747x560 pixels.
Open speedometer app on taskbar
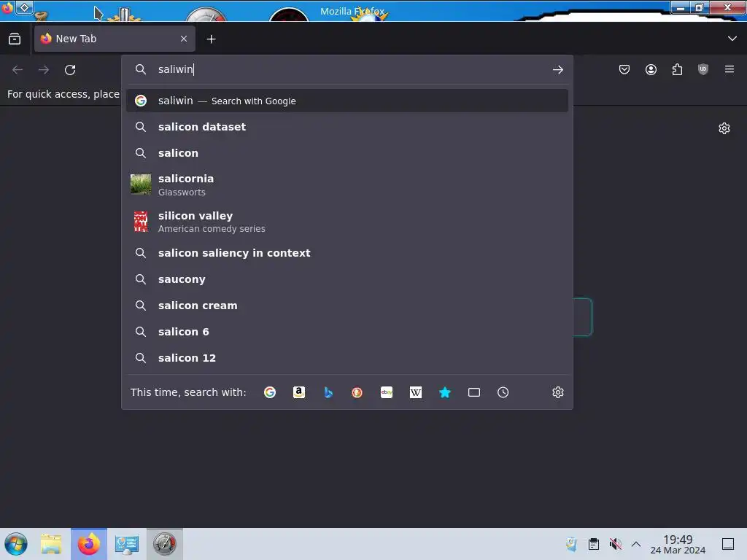pos(164,544)
